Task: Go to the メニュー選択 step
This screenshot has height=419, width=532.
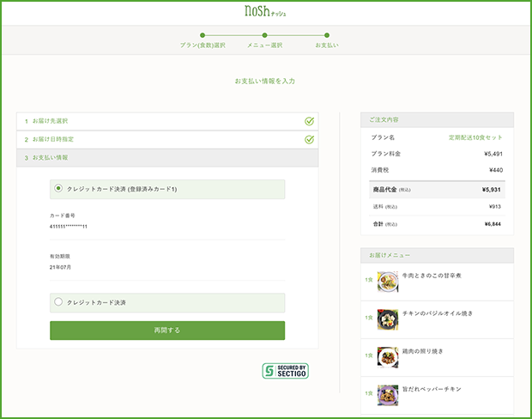Action: tap(264, 46)
